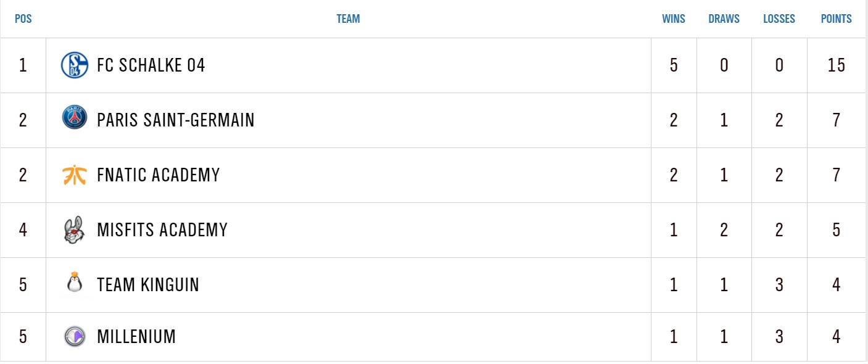Open the Misfits Academy team name
This screenshot has height=364, width=868.
click(162, 230)
